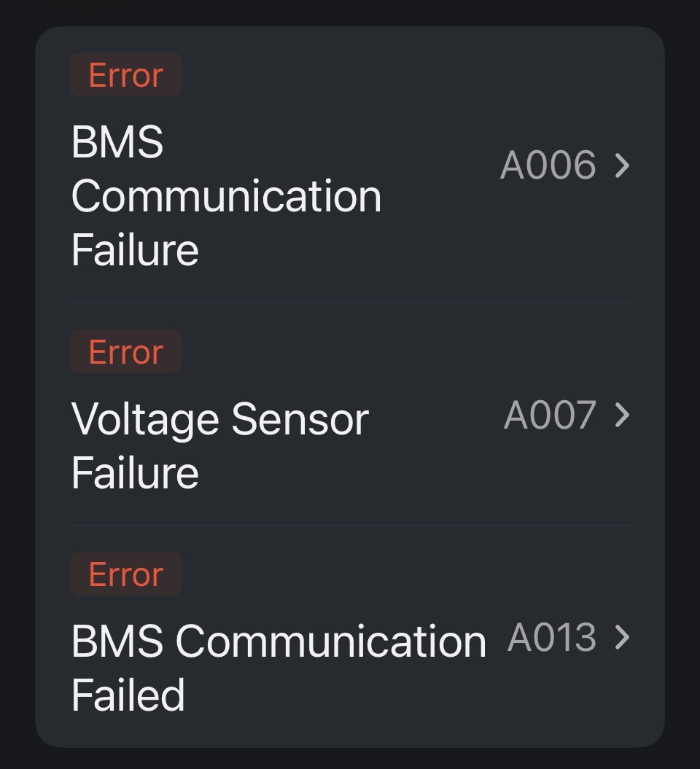Open the BMS Communication Failed entry

tap(278, 667)
